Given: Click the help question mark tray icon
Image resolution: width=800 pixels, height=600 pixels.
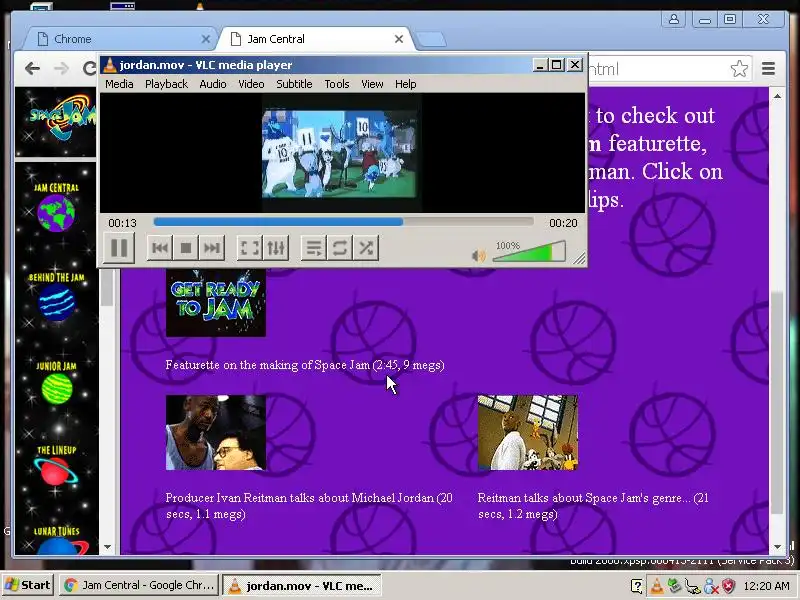Looking at the screenshot, I should coord(637,586).
